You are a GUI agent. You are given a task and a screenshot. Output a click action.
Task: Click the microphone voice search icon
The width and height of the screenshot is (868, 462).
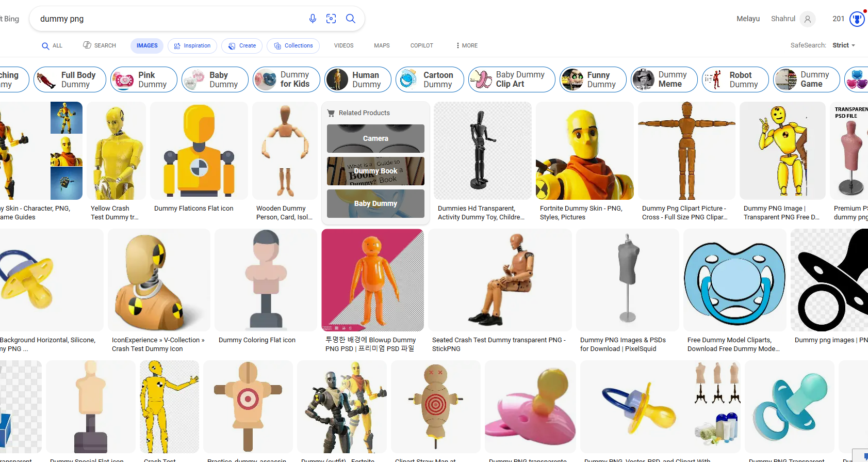click(x=313, y=19)
